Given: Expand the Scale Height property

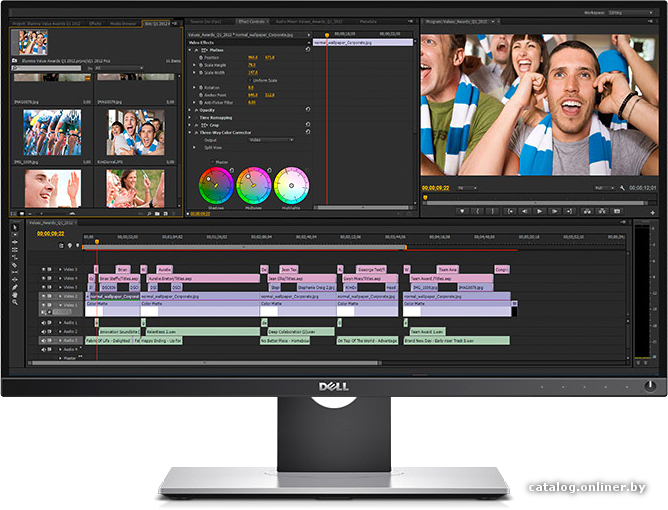Looking at the screenshot, I should coord(194,65).
